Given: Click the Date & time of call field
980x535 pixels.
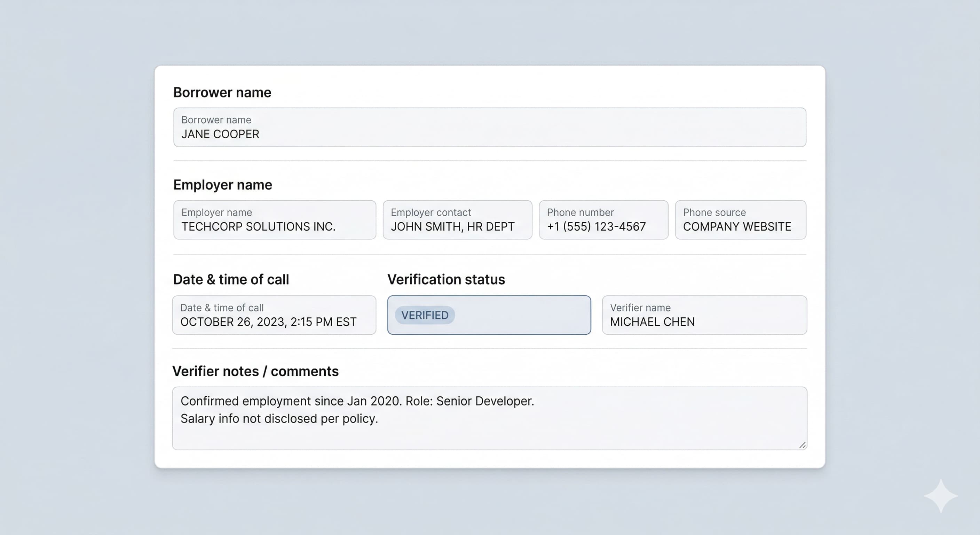Looking at the screenshot, I should click(274, 315).
